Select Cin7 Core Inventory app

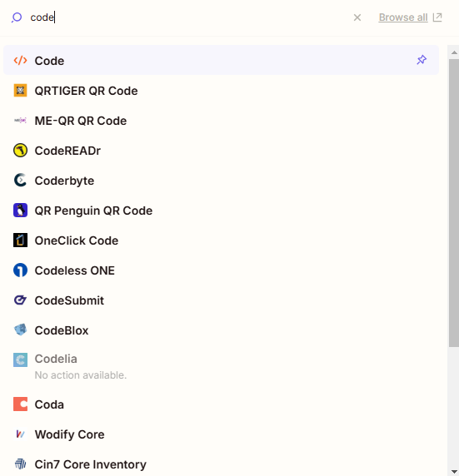[221, 464]
